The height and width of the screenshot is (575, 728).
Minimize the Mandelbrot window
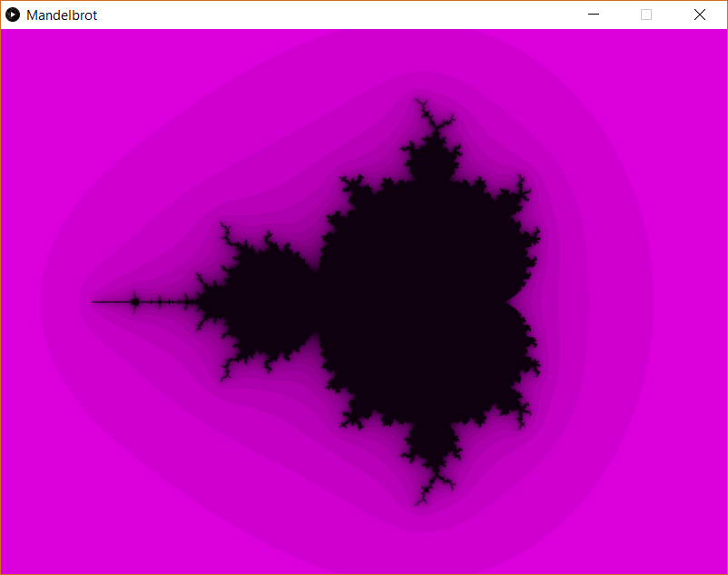[594, 15]
